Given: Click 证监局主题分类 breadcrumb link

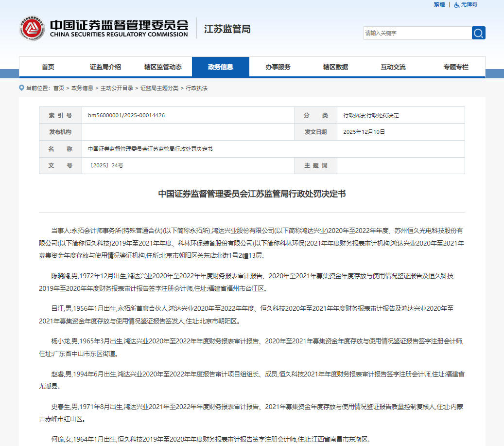Looking at the screenshot, I should [159, 88].
